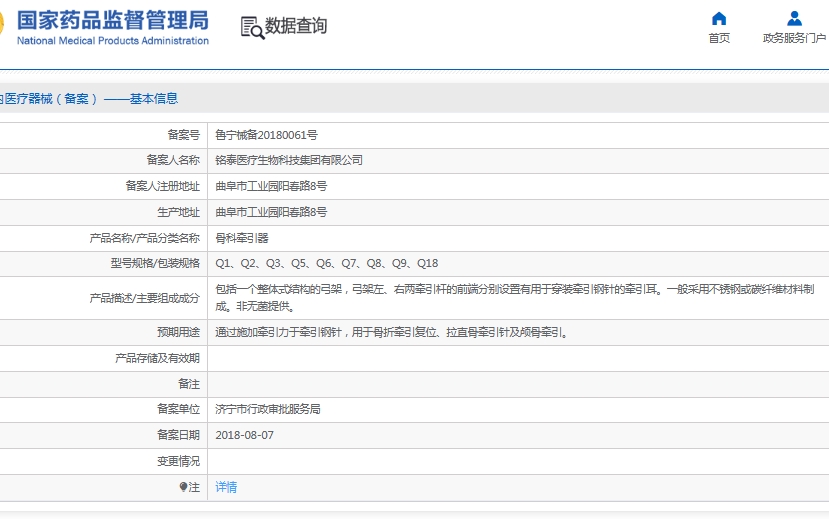The height and width of the screenshot is (519, 829).
Task: Click the 首页 label
Action: coord(719,38)
